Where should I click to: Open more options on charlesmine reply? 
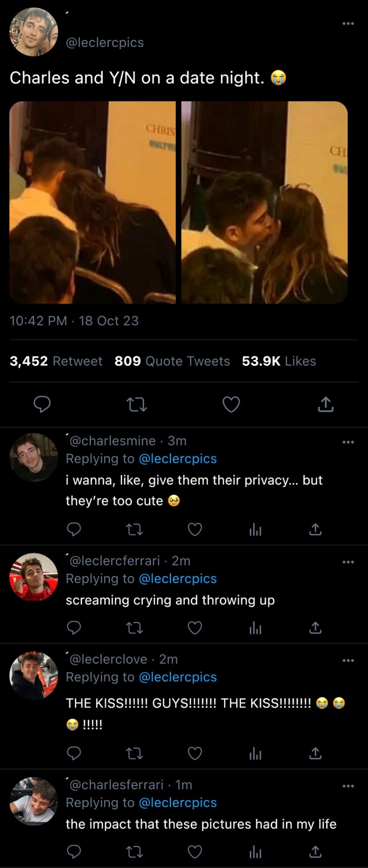click(x=348, y=442)
